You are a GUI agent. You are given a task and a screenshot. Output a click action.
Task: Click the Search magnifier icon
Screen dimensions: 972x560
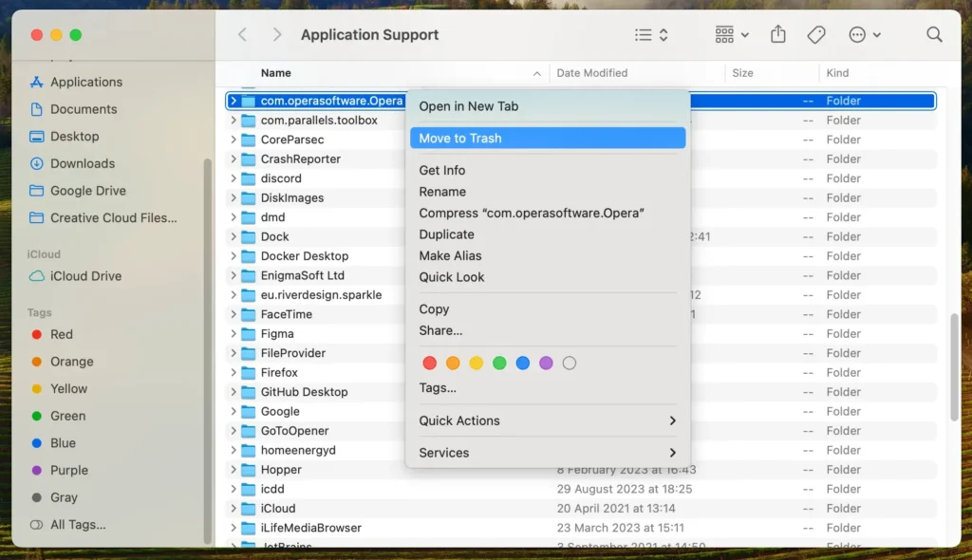pyautogui.click(x=934, y=35)
